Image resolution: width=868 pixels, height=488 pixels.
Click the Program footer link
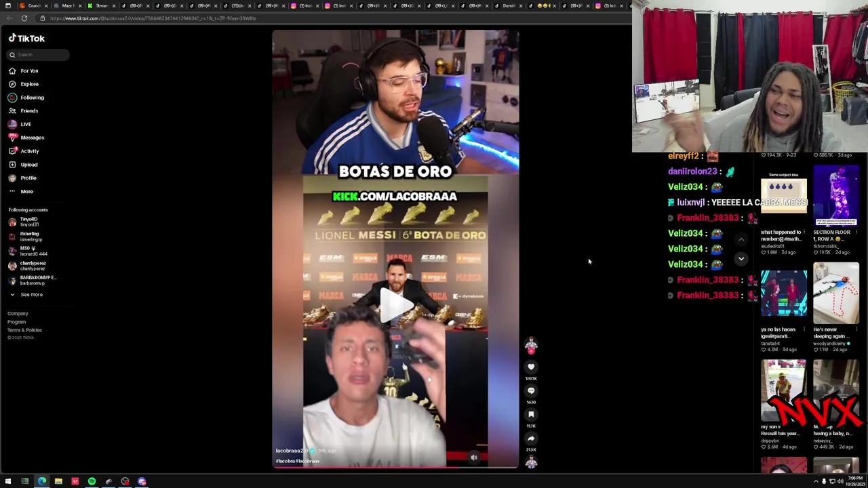point(16,322)
